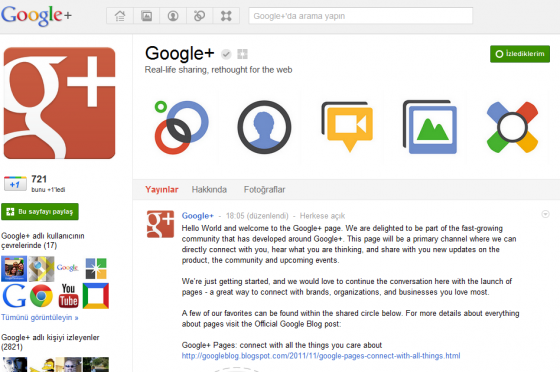The height and width of the screenshot is (372, 560).
Task: Click the Google+ search field
Action: coord(361,16)
